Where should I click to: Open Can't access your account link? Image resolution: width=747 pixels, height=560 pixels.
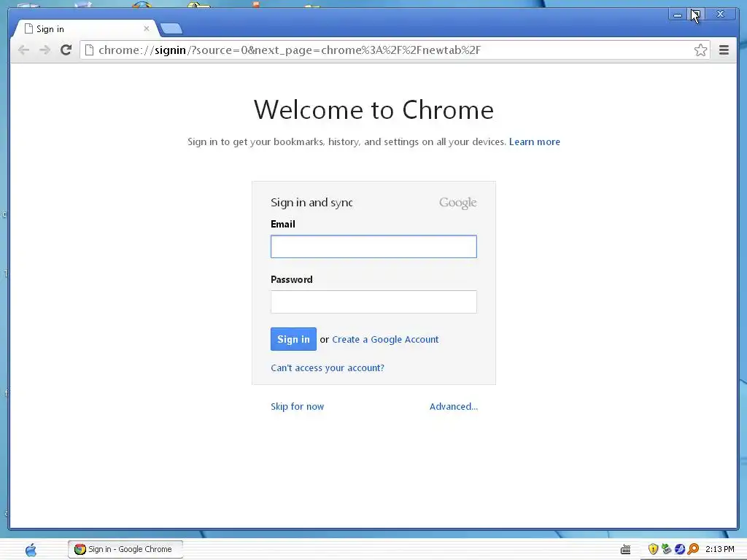[328, 368]
